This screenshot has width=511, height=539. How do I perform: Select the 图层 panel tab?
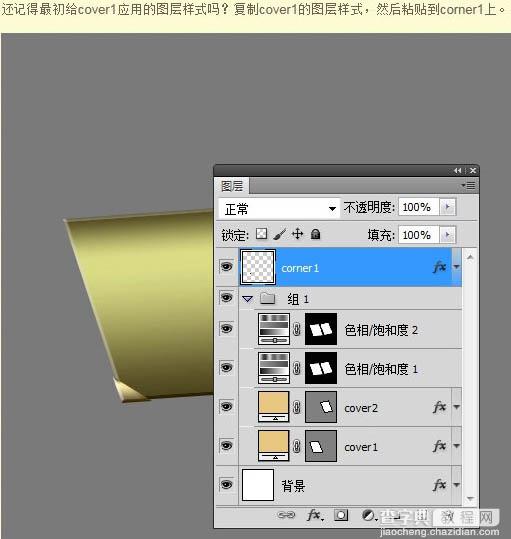pyautogui.click(x=232, y=186)
